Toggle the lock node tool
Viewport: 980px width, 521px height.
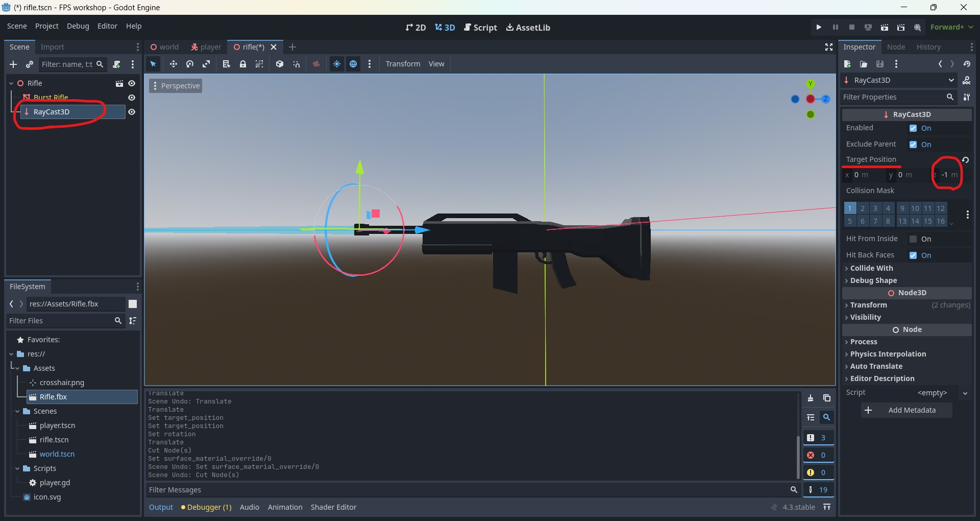coord(243,64)
